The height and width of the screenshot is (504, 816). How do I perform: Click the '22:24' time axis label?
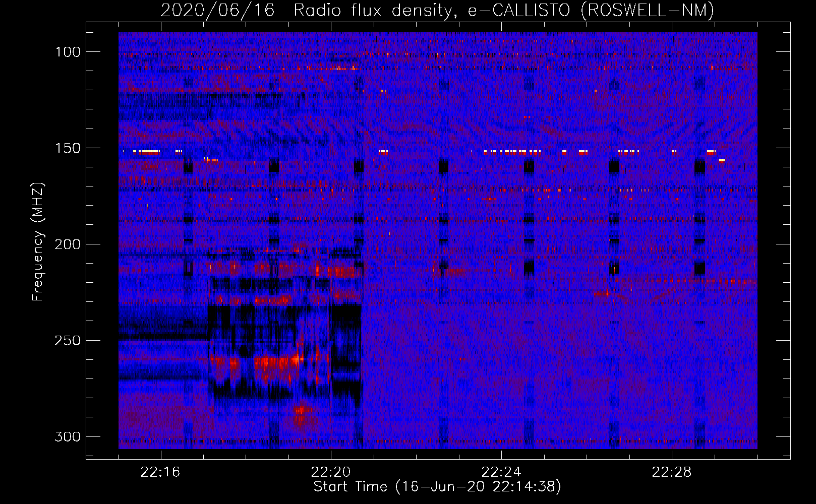click(x=501, y=472)
